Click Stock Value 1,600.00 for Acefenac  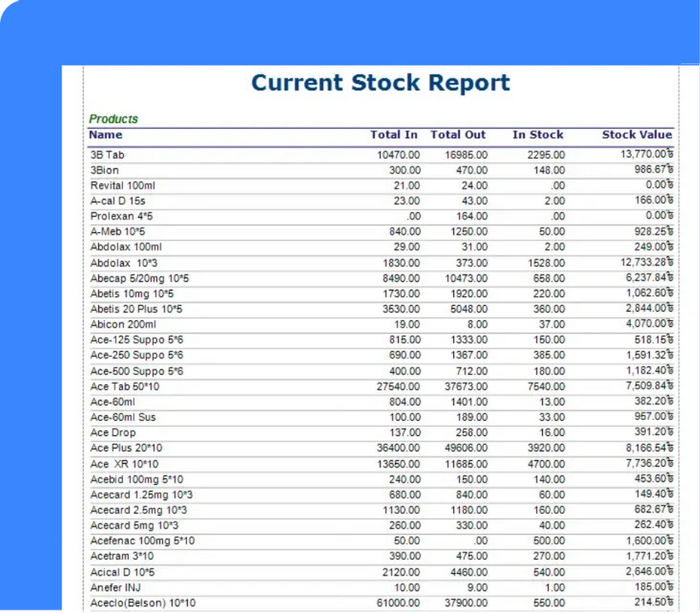click(x=649, y=541)
